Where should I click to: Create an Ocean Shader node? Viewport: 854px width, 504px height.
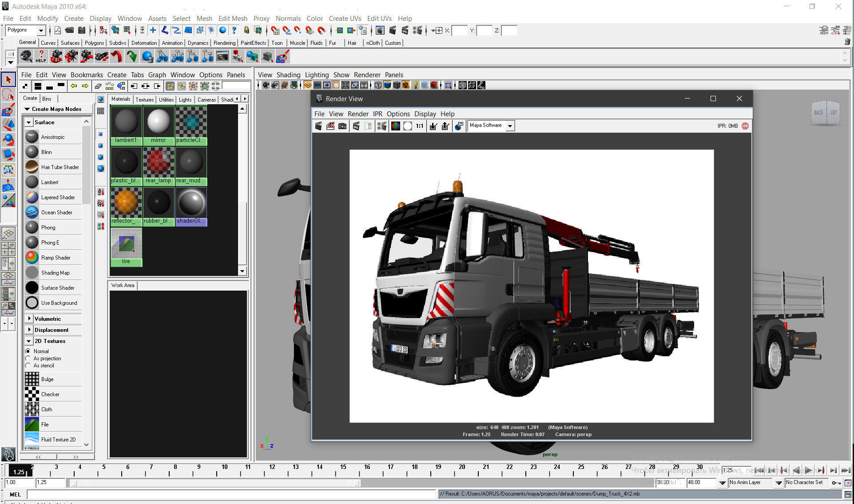[x=53, y=213]
